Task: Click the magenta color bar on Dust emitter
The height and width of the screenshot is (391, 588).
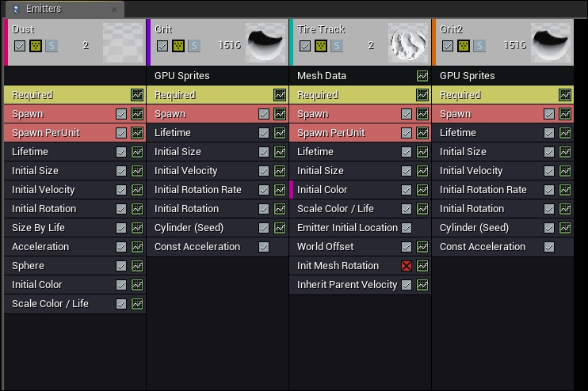Action: pyautogui.click(x=6, y=42)
